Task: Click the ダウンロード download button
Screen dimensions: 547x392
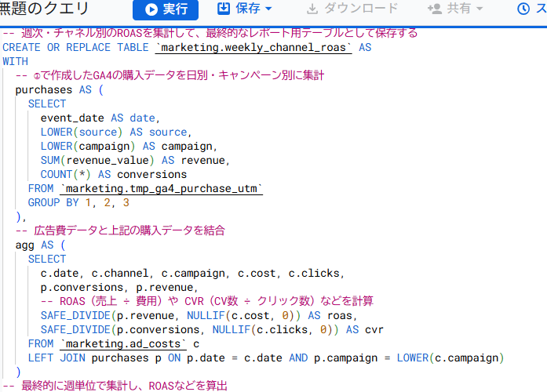Action: (352, 9)
